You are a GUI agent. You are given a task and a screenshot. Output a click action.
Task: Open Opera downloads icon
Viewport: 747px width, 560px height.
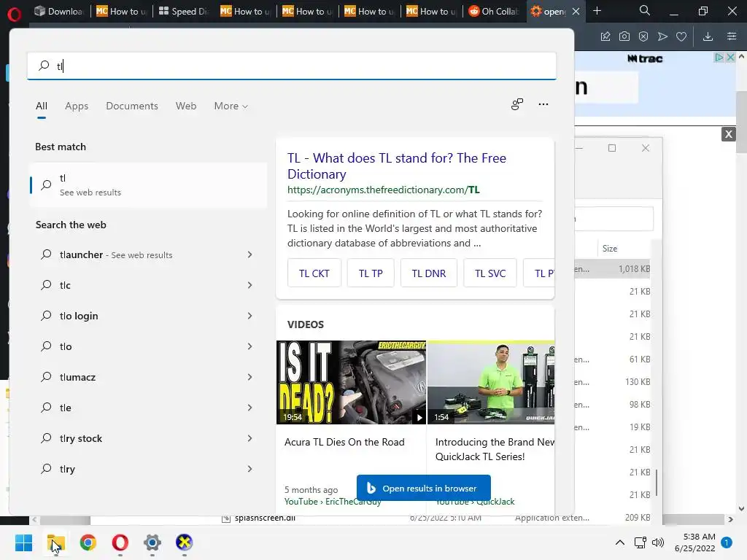[x=708, y=36]
